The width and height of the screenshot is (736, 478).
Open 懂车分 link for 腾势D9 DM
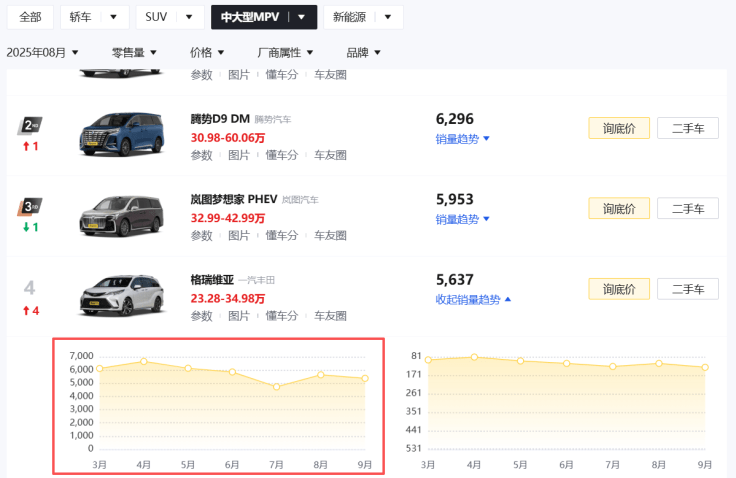pos(282,155)
